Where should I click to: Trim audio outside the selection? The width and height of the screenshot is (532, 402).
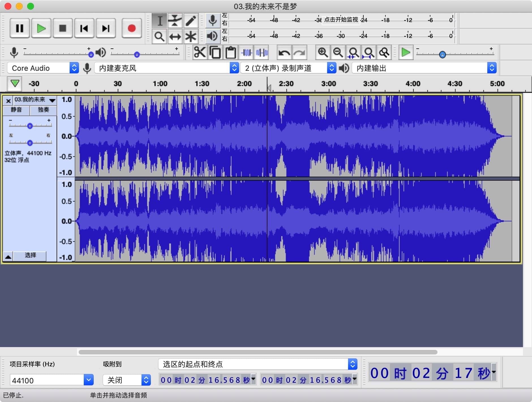[246, 52]
